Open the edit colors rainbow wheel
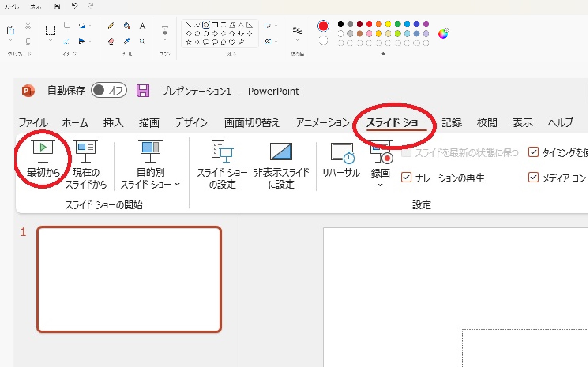This screenshot has width=588, height=367. point(443,34)
